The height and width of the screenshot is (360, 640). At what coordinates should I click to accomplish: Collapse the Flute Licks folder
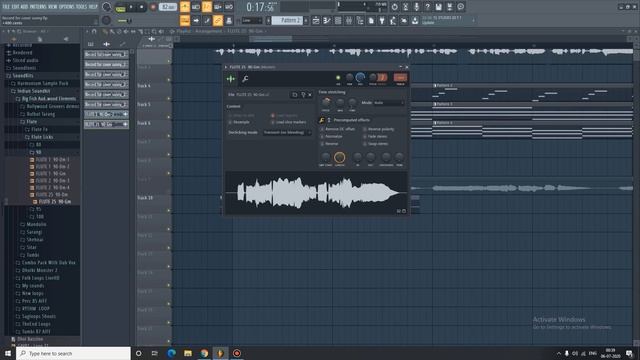[x=42, y=137]
